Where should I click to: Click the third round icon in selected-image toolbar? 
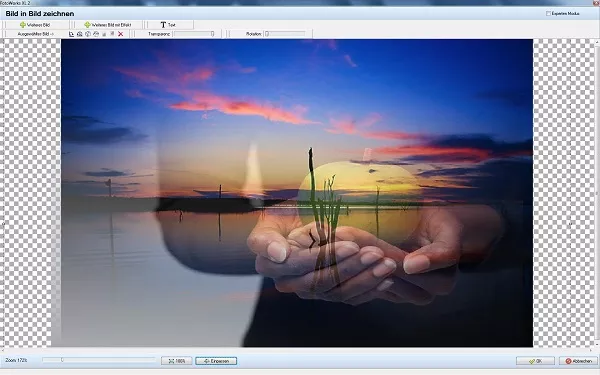[88, 34]
